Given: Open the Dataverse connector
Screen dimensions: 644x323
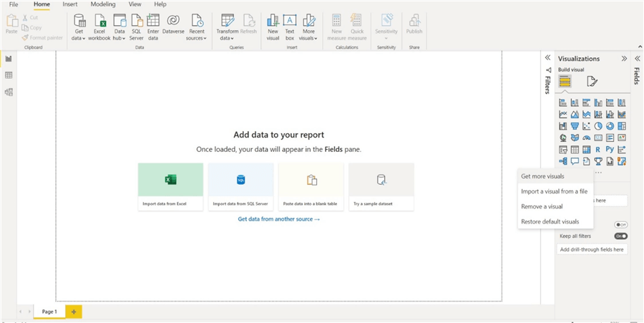Looking at the screenshot, I should (x=173, y=26).
